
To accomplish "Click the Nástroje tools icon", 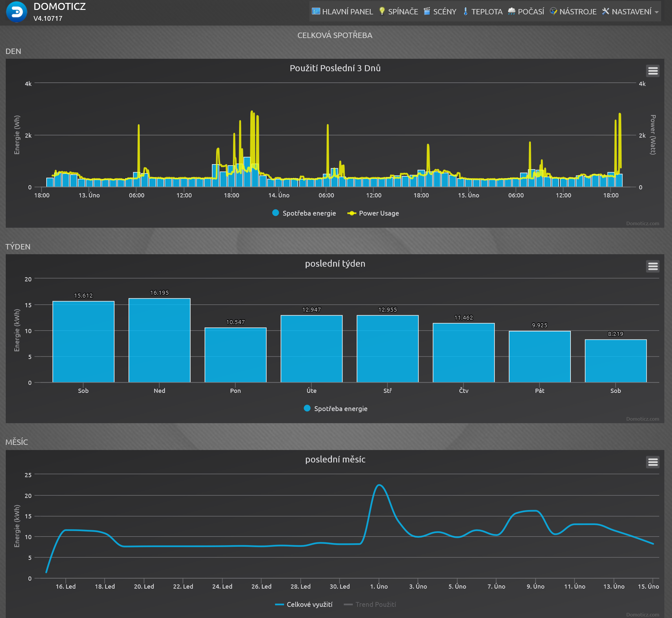I will click(x=553, y=11).
